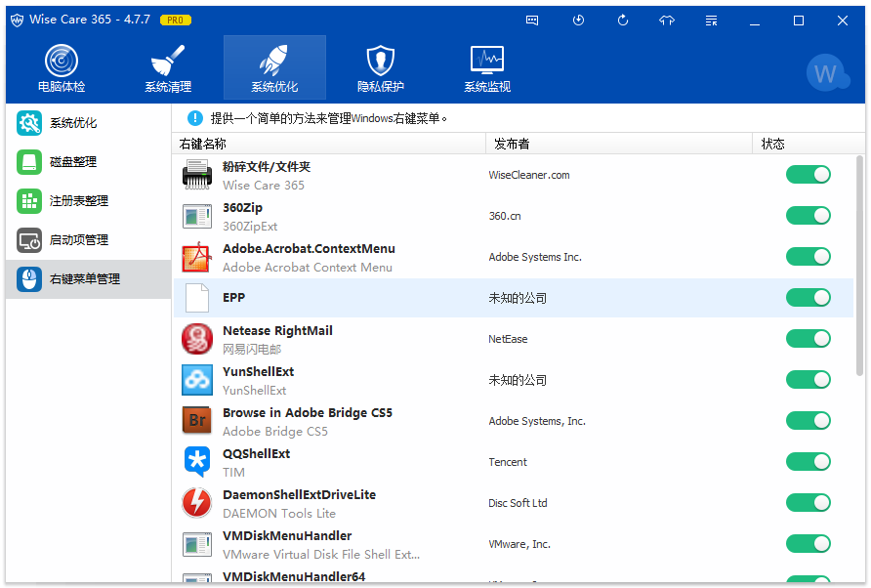Click the YunShellExt cloud icon

click(x=197, y=380)
